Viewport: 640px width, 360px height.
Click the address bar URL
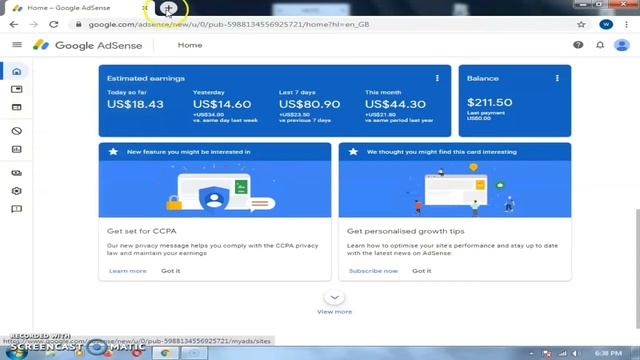point(229,24)
